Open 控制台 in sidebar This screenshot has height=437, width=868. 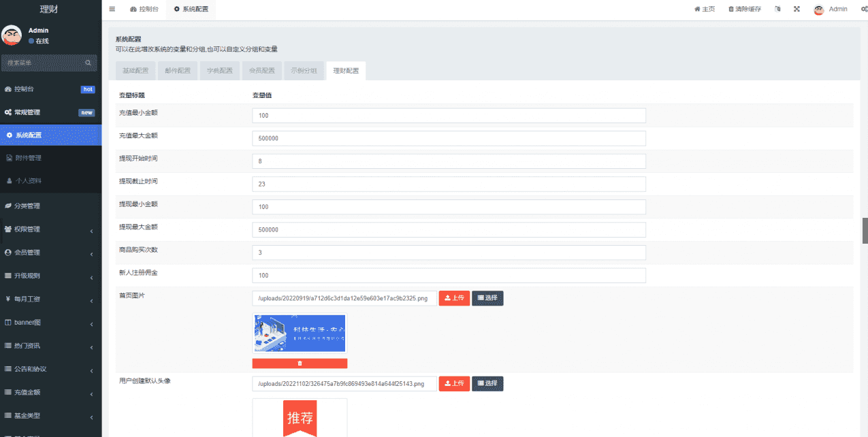tap(50, 89)
